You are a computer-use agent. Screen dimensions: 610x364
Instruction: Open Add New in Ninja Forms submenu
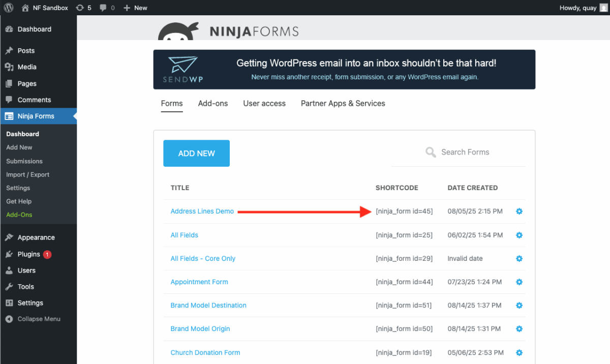tap(19, 147)
